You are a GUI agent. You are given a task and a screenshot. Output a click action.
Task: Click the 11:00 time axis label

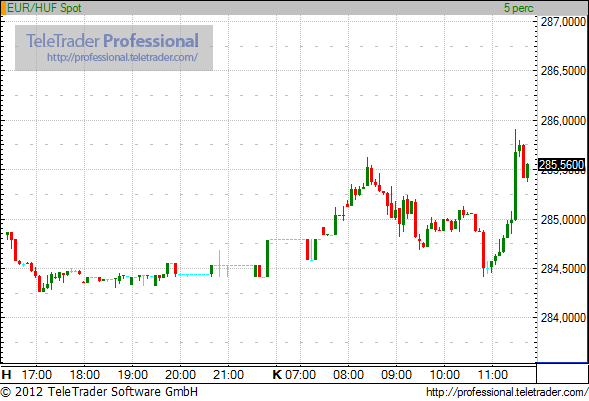[492, 374]
